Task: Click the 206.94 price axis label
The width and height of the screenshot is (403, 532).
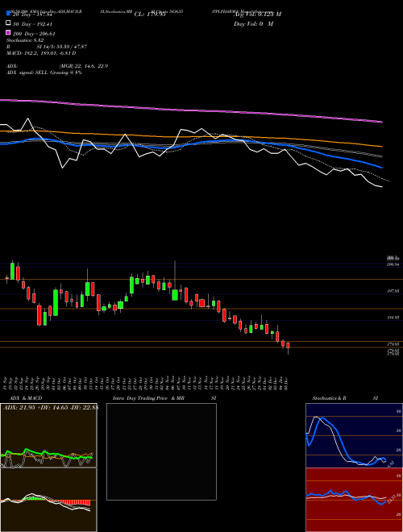Action: pyautogui.click(x=393, y=264)
